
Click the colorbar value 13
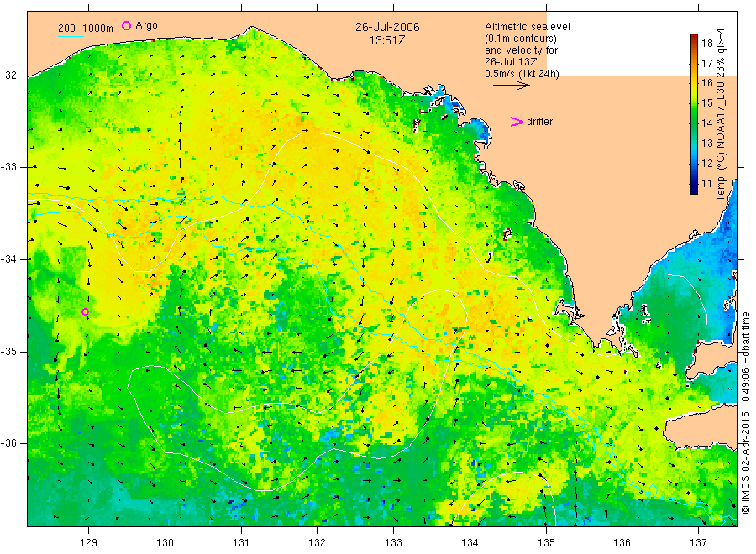pos(706,143)
